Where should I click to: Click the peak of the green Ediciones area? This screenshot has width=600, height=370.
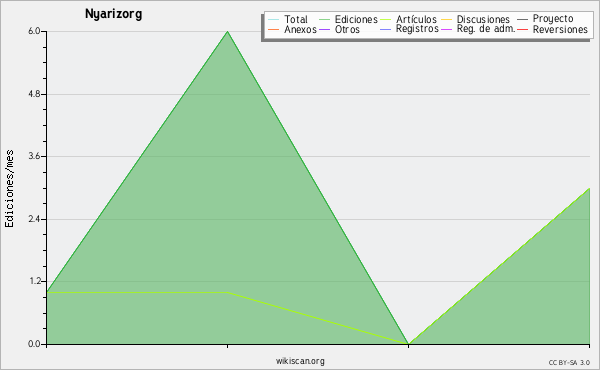click(x=228, y=32)
